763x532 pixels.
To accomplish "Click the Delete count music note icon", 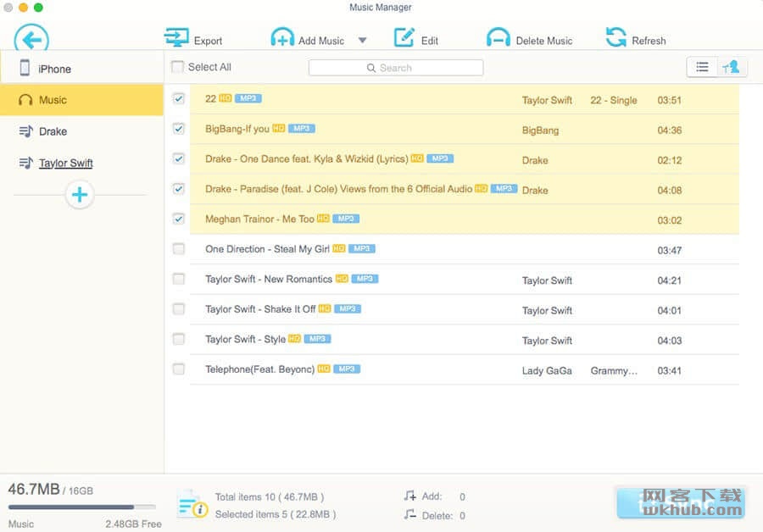I will click(x=409, y=514).
